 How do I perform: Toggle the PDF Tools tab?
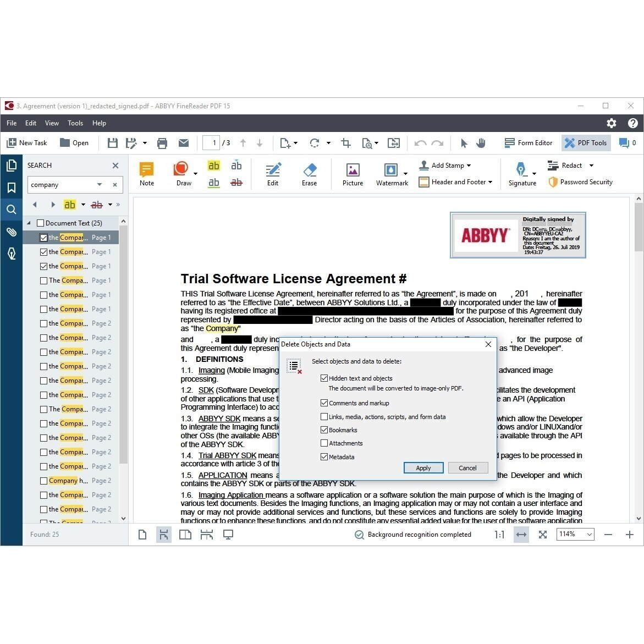pos(586,143)
